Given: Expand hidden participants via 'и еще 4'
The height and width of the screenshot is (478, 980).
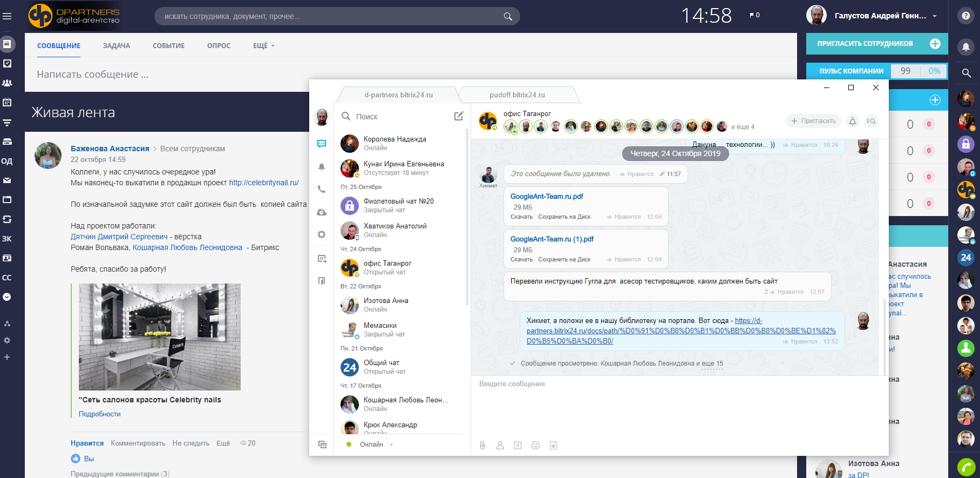Looking at the screenshot, I should pos(743,127).
